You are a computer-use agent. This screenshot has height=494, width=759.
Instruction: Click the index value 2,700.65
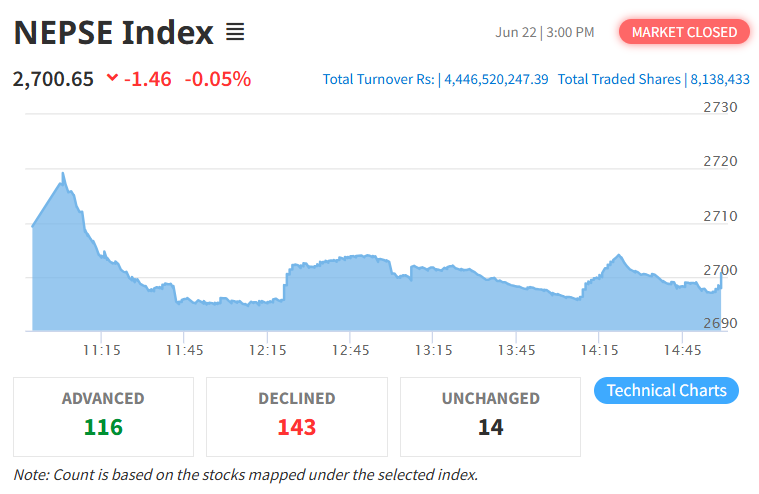pos(53,79)
